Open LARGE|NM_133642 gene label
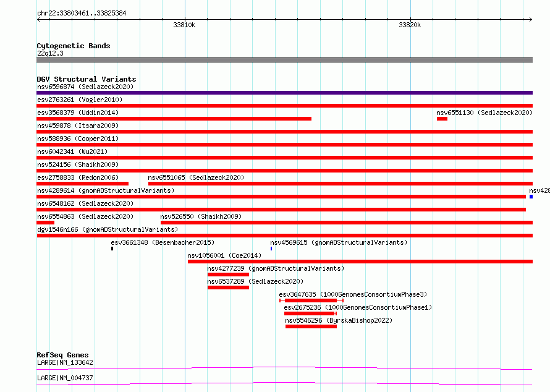Image resolution: width=550 pixels, height=392 pixels. (65, 362)
